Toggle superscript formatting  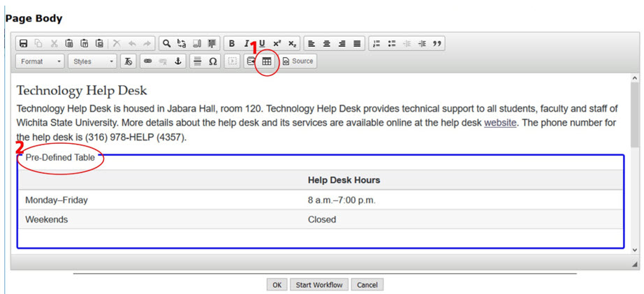coord(277,43)
